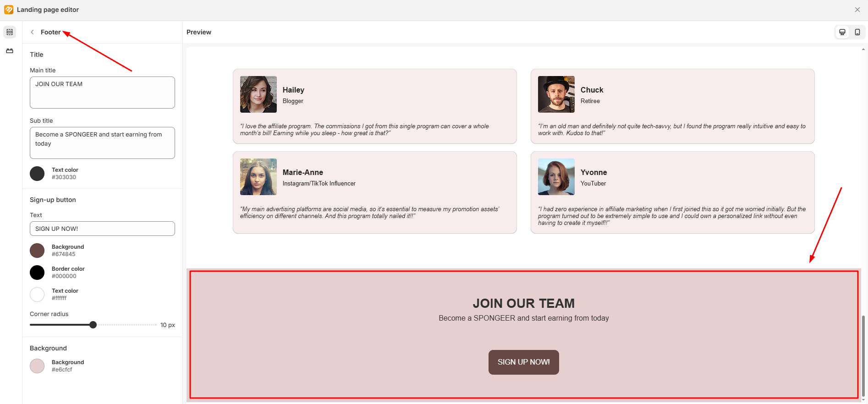Close the landing page editor
Viewport: 868px width, 404px height.
(857, 10)
